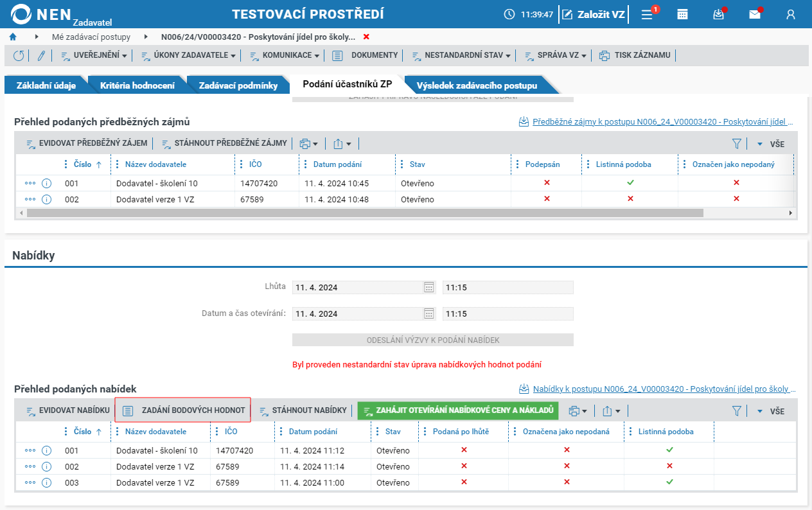Open calendar picker for Datum a čas otevírání
Screen dimensions: 812x510
pyautogui.click(x=429, y=314)
